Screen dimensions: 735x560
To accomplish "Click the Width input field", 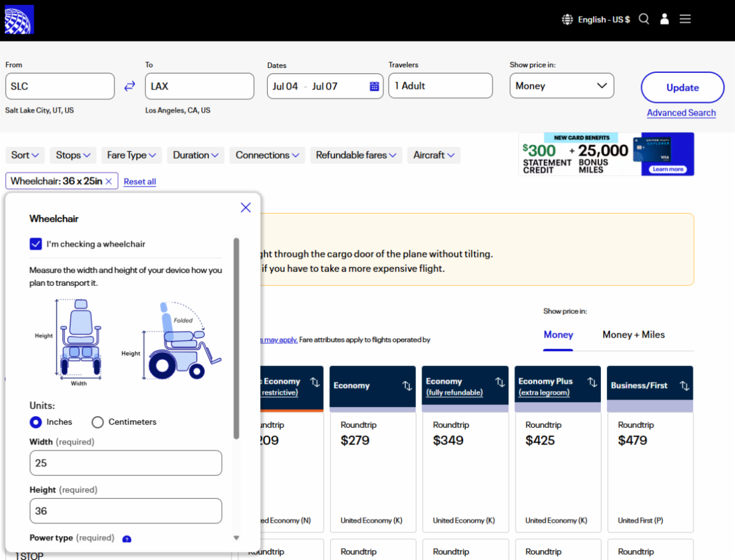I will 126,463.
